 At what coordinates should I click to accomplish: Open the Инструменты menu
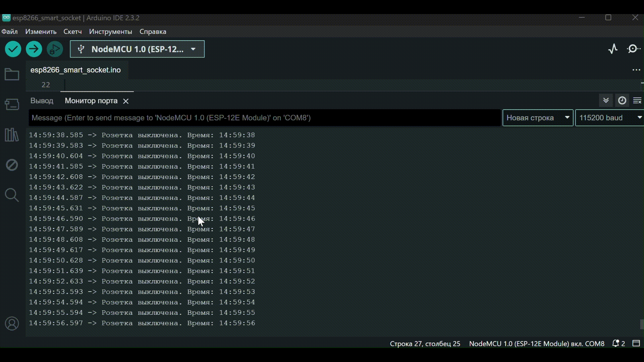point(110,32)
